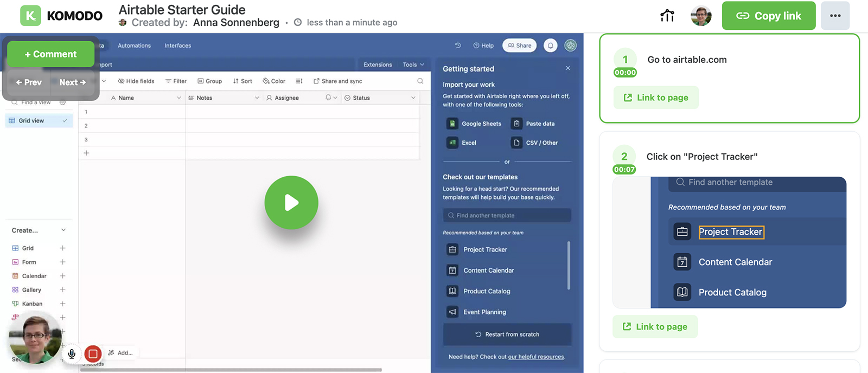Select the Grid view entry in sidebar

(x=39, y=121)
